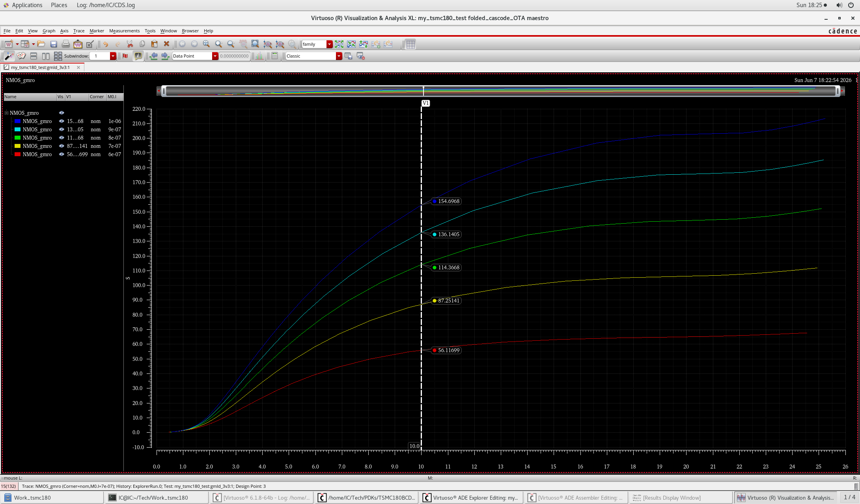Open the Subwindow number dropdown
Image resolution: width=860 pixels, height=504 pixels.
113,56
